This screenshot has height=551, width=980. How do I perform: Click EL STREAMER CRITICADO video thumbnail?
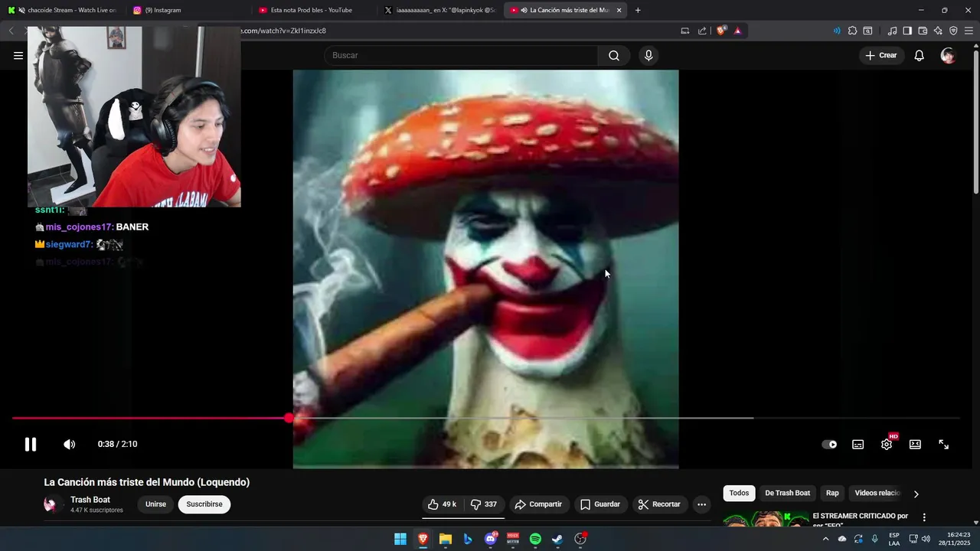[766, 519]
